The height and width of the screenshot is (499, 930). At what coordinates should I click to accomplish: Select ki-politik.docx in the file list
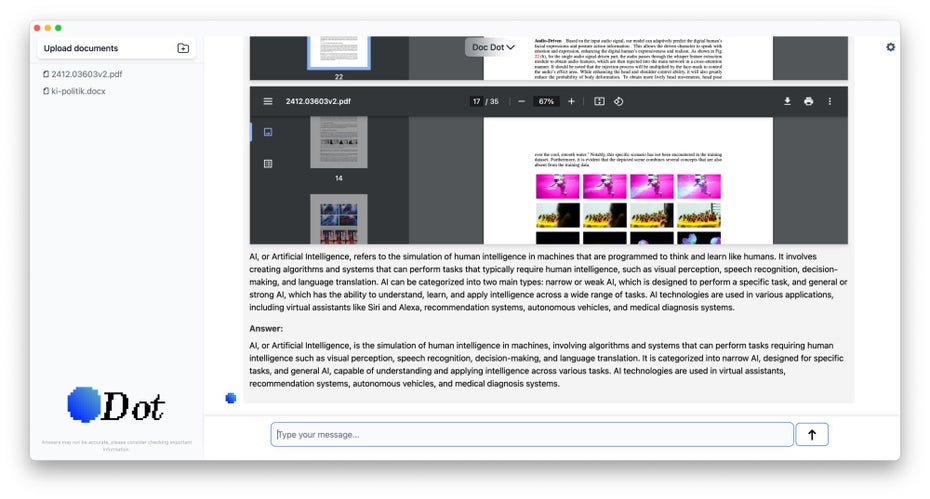pyautogui.click(x=78, y=91)
